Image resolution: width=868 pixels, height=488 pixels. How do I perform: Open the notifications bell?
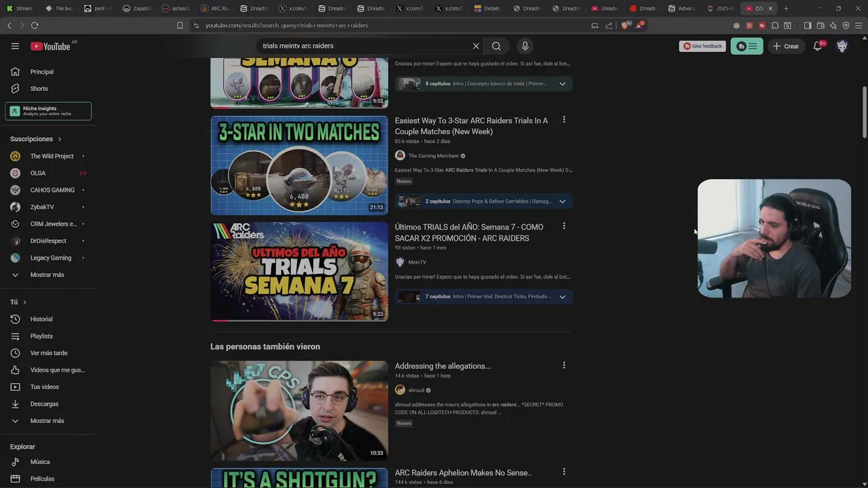818,46
